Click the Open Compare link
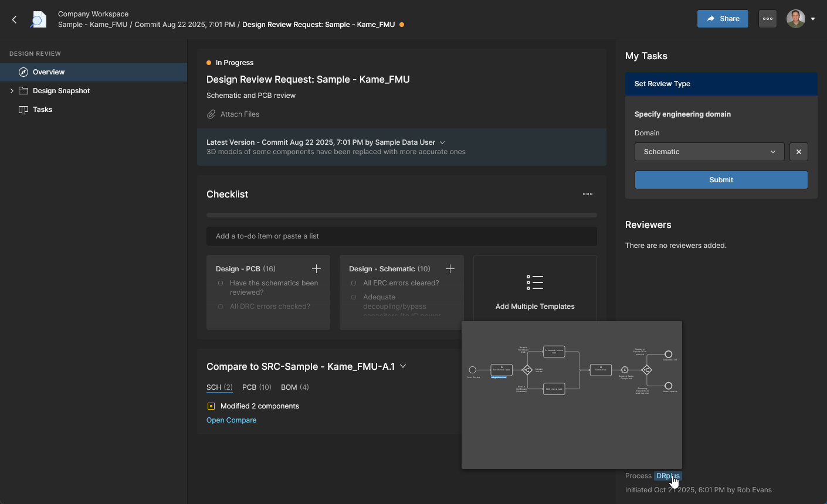827x504 pixels. coord(231,420)
